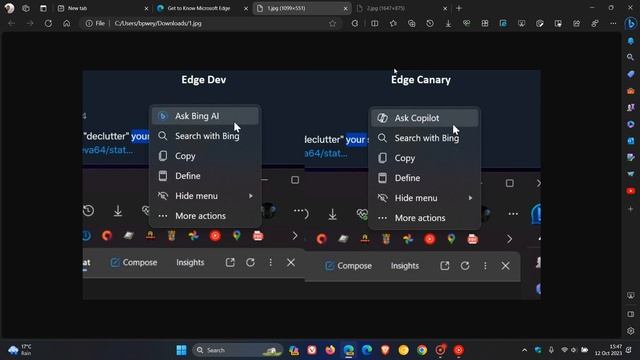The height and width of the screenshot is (360, 640).
Task: Open Browser essentials heart icon
Action: click(466, 23)
